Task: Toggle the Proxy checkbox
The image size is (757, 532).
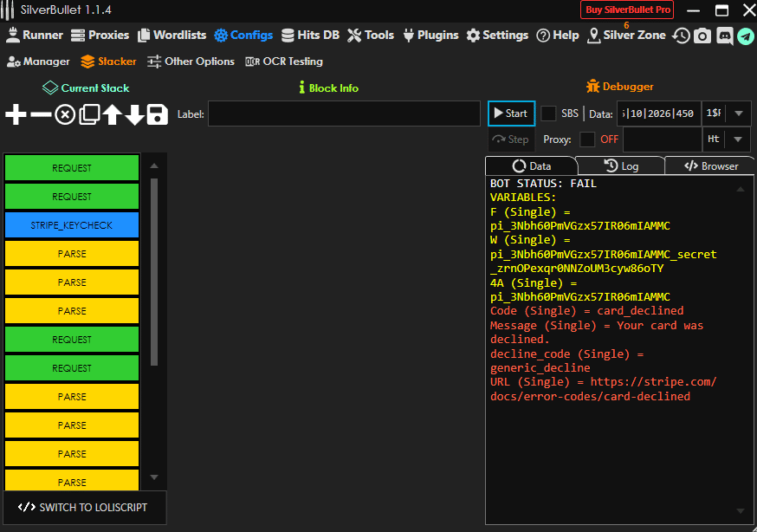Action: coord(587,139)
